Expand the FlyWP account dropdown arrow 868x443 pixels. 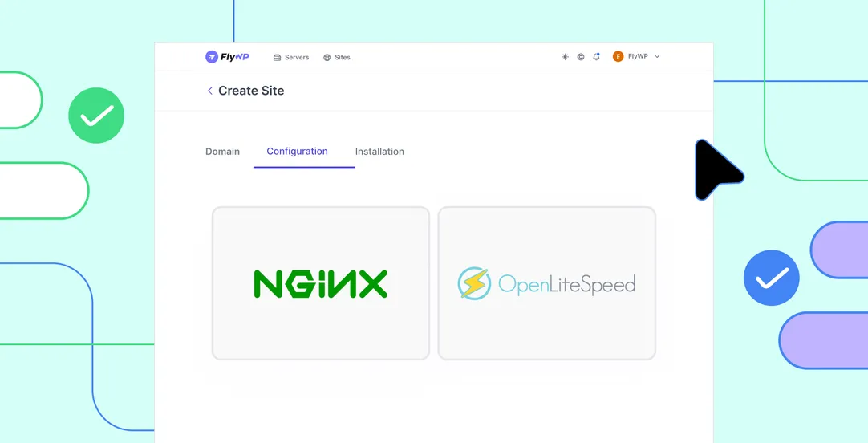tap(657, 56)
